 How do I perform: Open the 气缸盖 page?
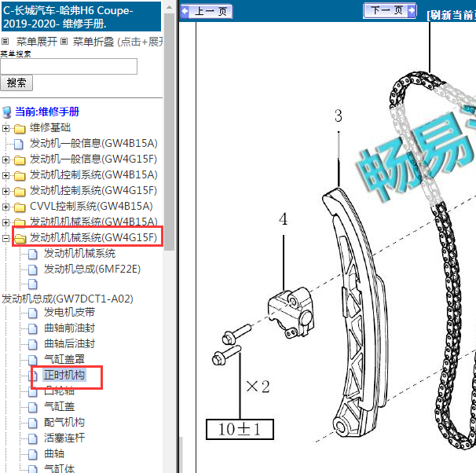click(59, 406)
